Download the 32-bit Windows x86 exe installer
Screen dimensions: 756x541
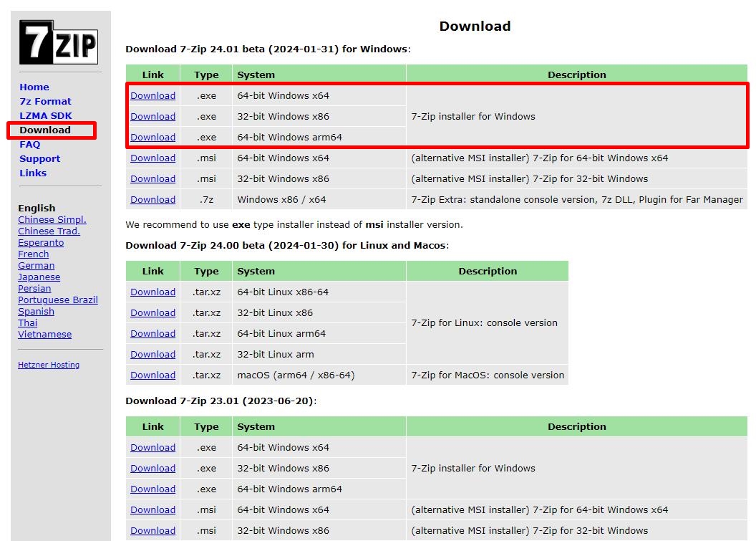tap(152, 116)
